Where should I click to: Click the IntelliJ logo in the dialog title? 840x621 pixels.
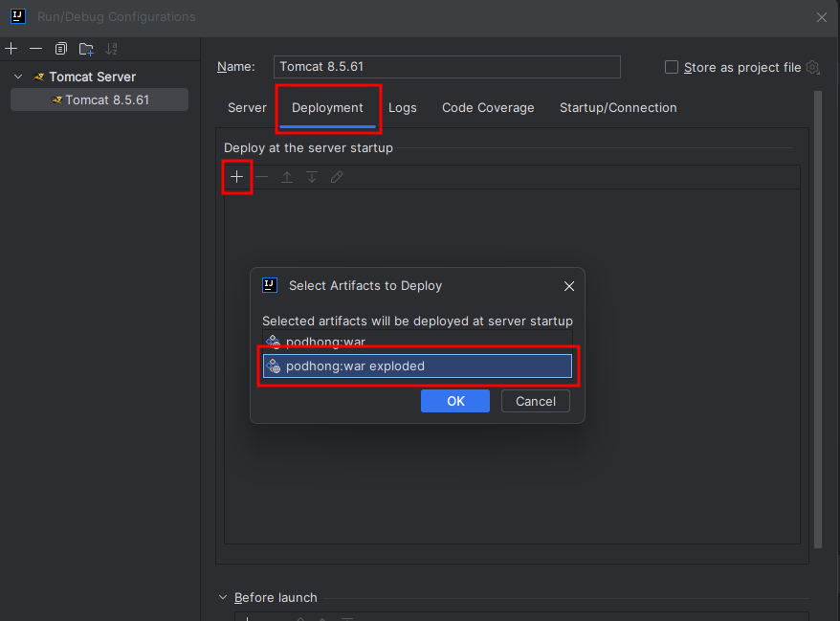click(270, 285)
